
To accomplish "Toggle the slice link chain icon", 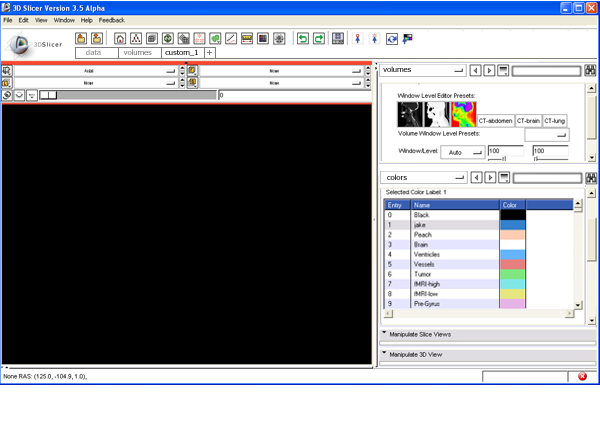I will pyautogui.click(x=7, y=95).
